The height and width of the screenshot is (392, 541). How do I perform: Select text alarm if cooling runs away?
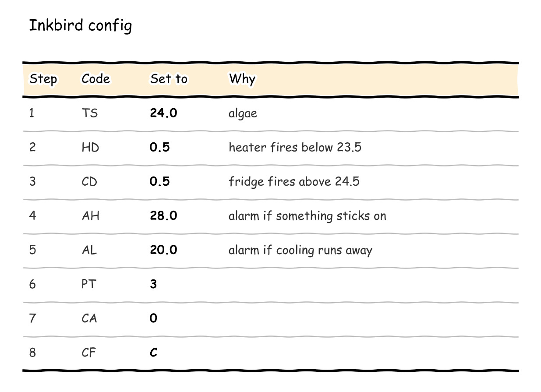point(300,251)
